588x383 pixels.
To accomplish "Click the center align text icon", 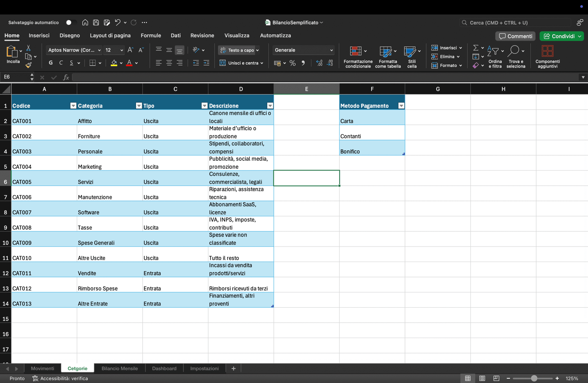I will tap(169, 63).
